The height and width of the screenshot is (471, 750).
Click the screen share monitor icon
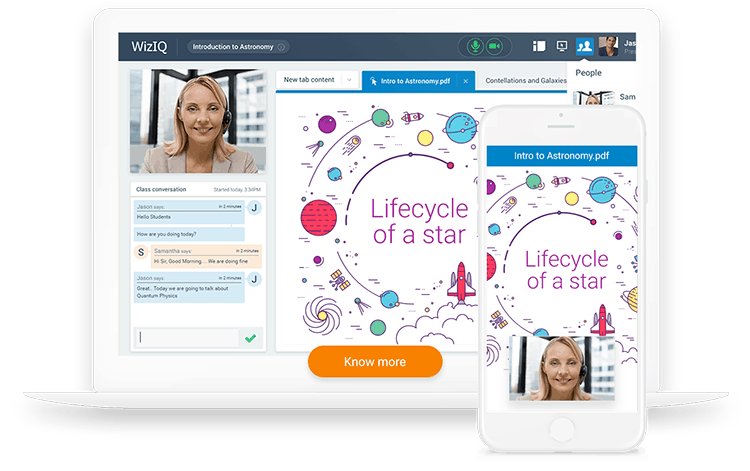(x=562, y=46)
